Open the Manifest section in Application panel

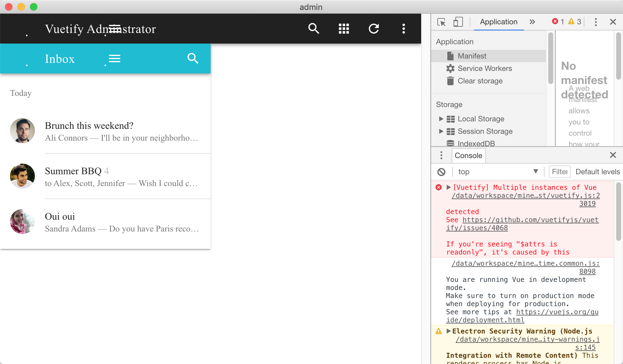pos(471,55)
